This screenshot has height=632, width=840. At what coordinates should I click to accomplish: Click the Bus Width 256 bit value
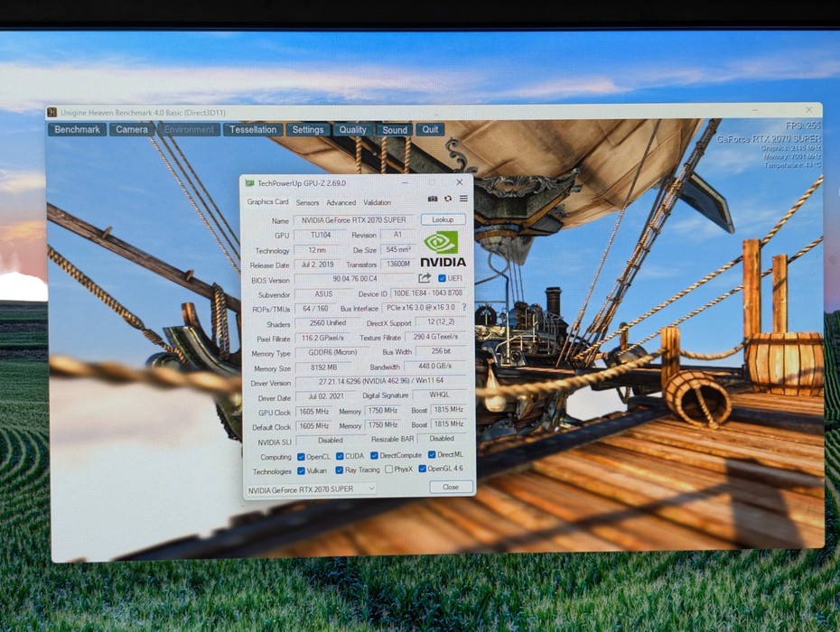[x=441, y=351]
